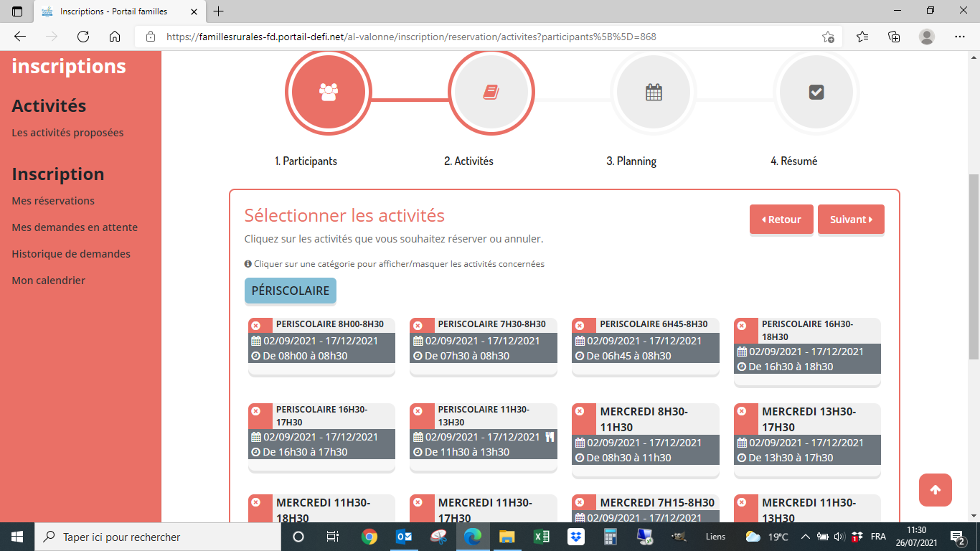Click the Participants step circle icon
This screenshot has height=551, width=980.
pyautogui.click(x=329, y=92)
